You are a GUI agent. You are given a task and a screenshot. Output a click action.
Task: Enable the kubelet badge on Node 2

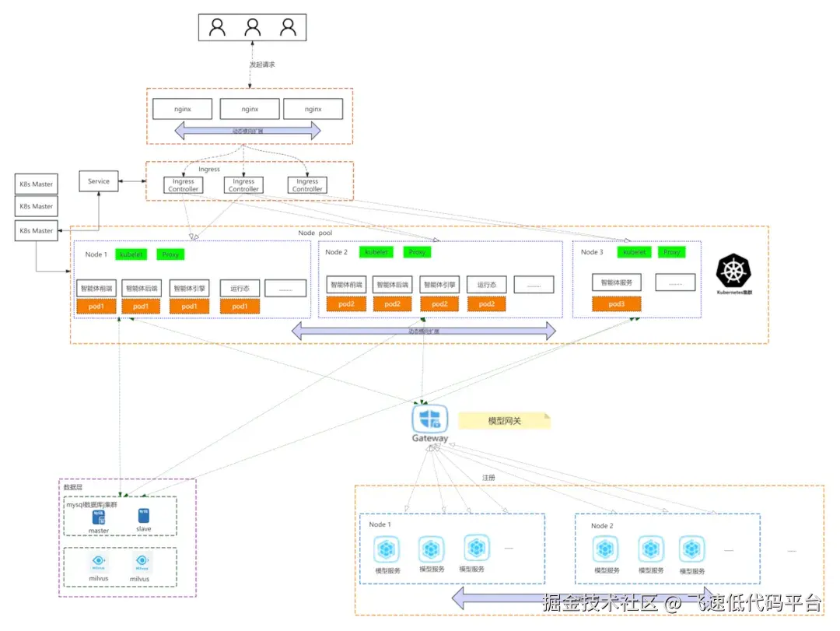[376, 251]
